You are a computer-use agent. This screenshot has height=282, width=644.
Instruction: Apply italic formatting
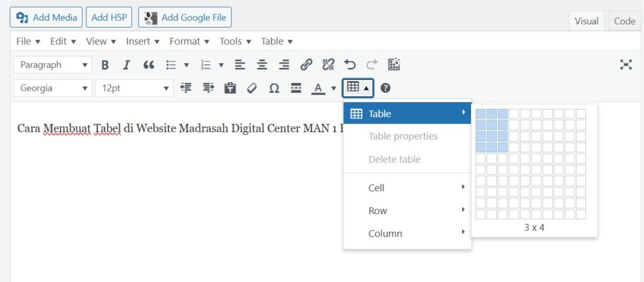click(x=126, y=65)
